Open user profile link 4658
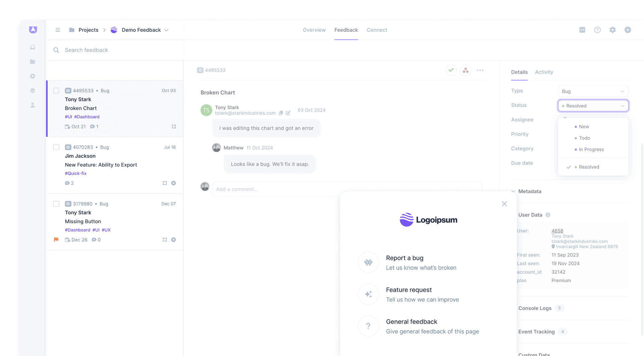The image size is (644, 356). click(x=557, y=231)
